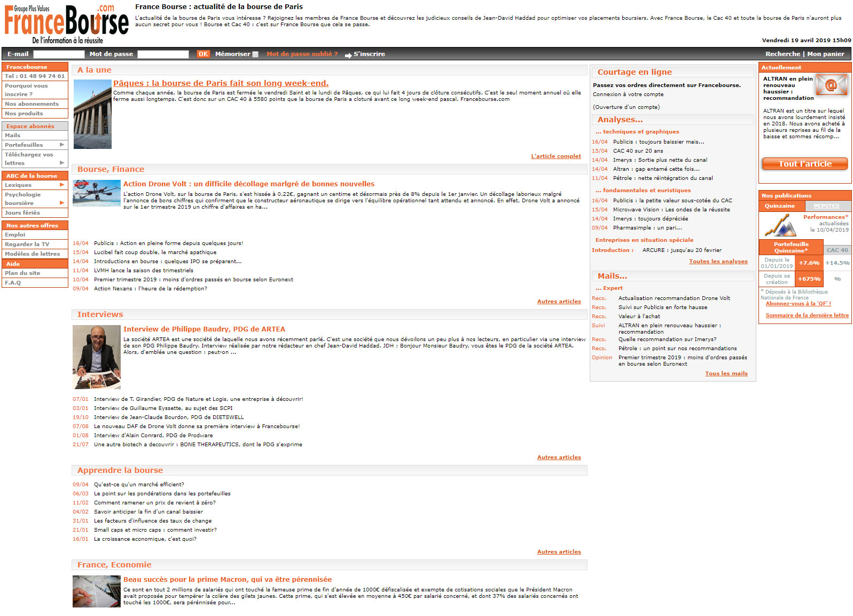853x616 pixels.
Task: Click the Mot de passe input field
Action: click(x=163, y=54)
